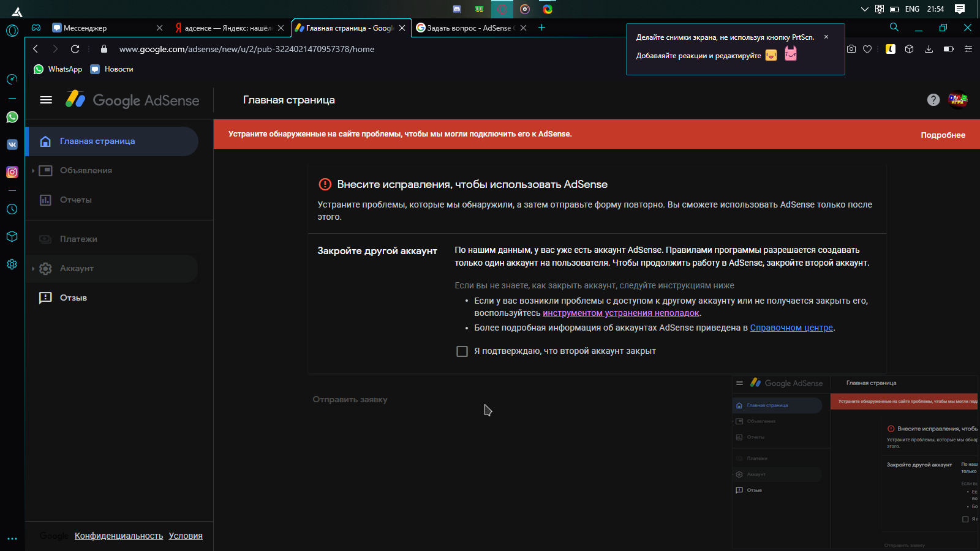
Task: Open the Windows notification center icon
Action: pyautogui.click(x=960, y=9)
